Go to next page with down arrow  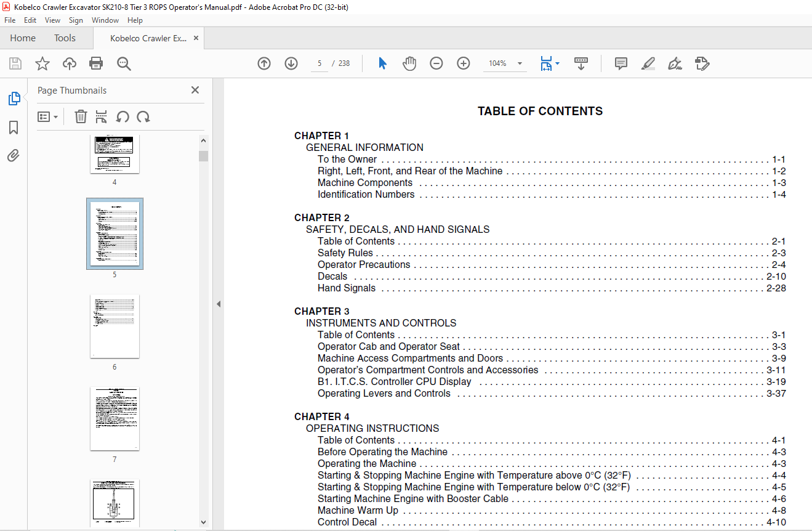coord(291,63)
